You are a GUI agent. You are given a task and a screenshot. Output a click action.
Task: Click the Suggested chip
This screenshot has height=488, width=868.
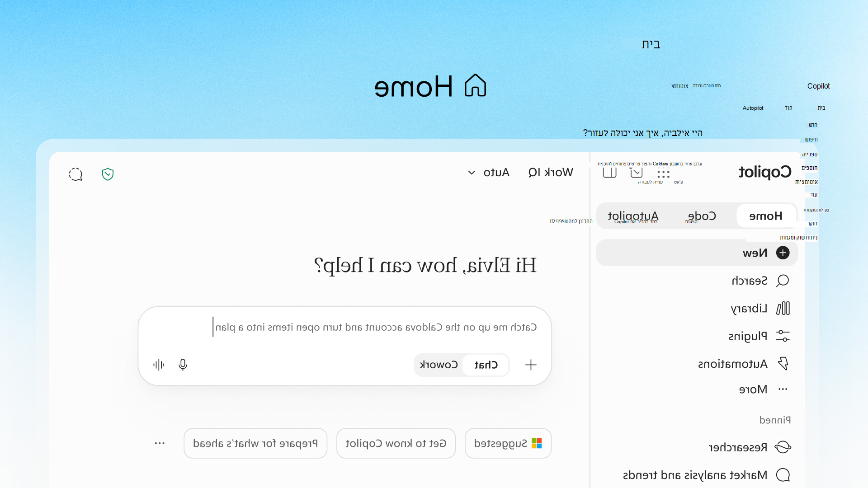(x=508, y=443)
